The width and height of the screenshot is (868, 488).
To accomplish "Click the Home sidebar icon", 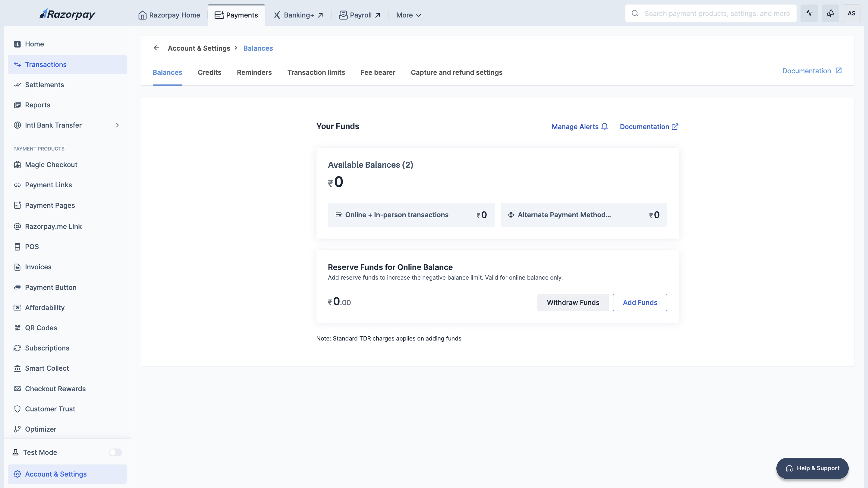I will click(x=17, y=44).
